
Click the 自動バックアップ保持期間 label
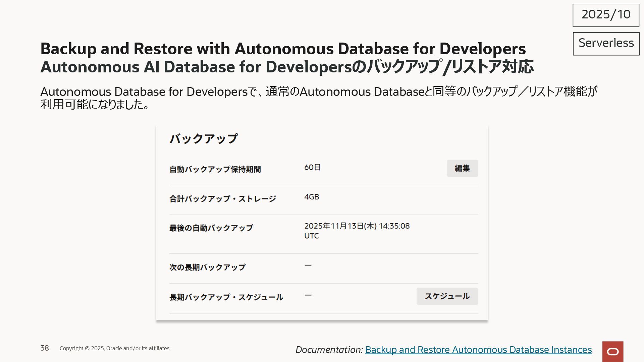click(215, 169)
